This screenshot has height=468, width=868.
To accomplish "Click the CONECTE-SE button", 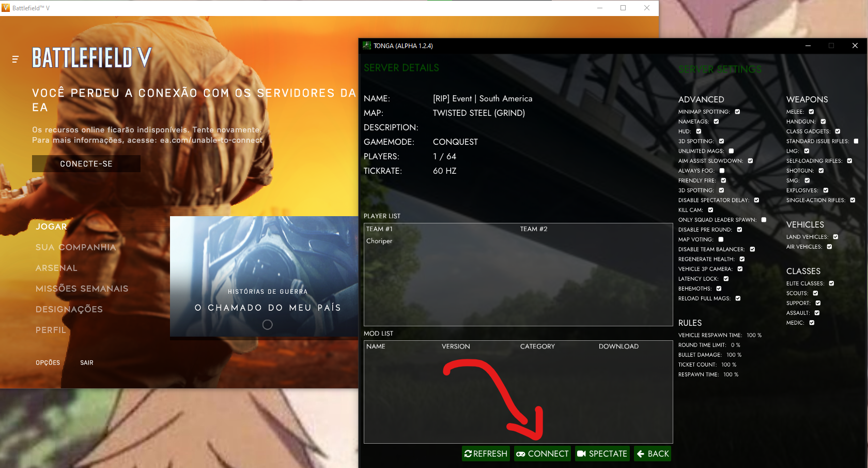I will (x=86, y=164).
